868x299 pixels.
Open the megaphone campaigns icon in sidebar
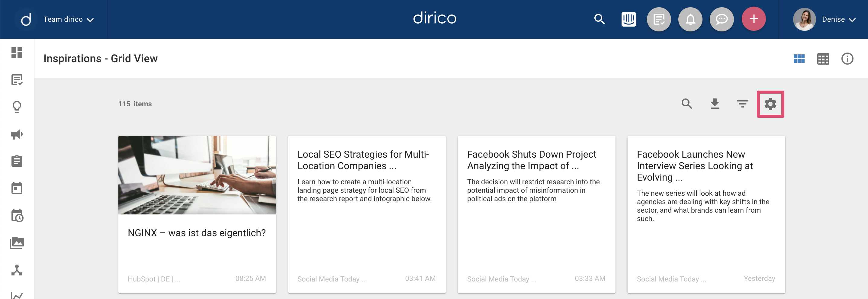click(17, 134)
